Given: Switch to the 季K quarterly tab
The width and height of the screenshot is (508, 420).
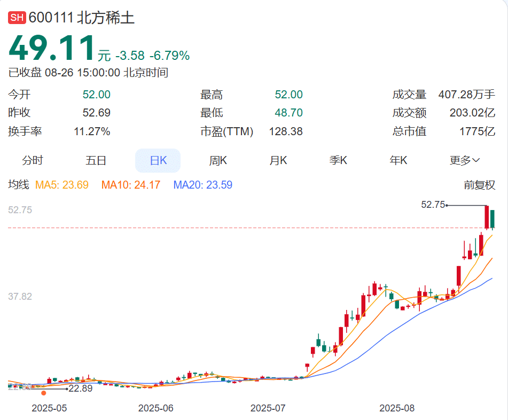Looking at the screenshot, I should (338, 160).
